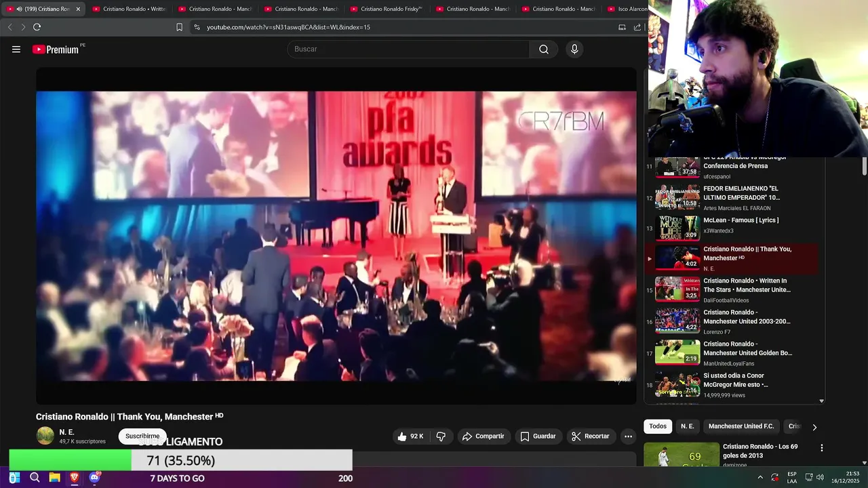Switch to the Isco Alarcon tab
868x488 pixels.
pos(627,9)
